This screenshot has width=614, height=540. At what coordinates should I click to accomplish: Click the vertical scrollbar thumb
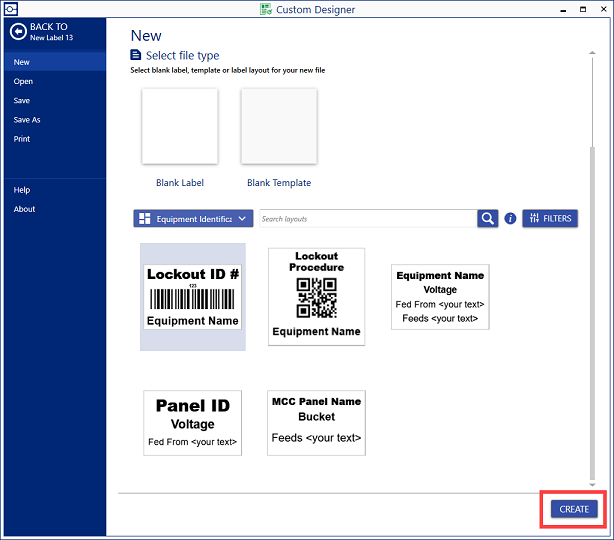pos(592,313)
